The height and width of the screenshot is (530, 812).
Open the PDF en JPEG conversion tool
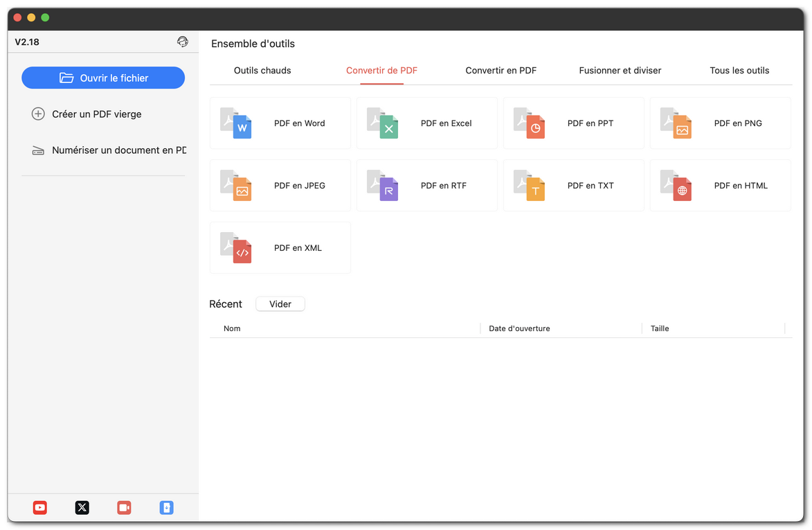(280, 185)
